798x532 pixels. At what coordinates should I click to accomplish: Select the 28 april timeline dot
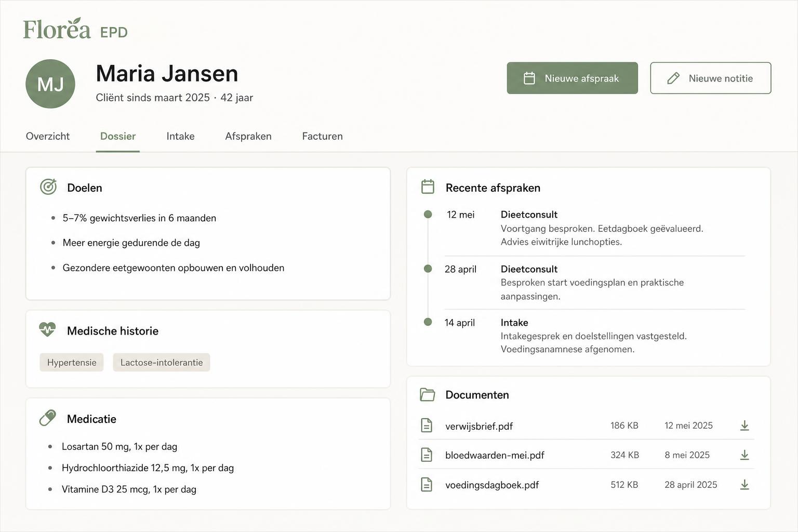(428, 269)
